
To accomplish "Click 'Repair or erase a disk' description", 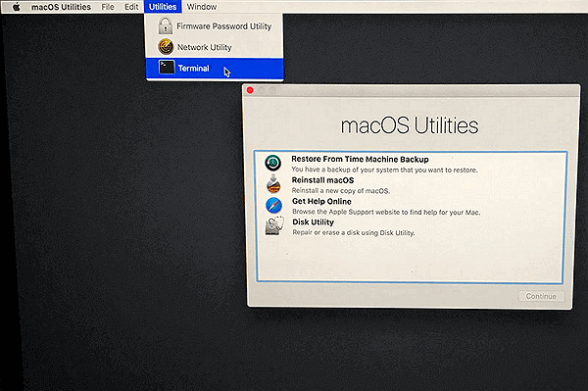I will point(354,233).
